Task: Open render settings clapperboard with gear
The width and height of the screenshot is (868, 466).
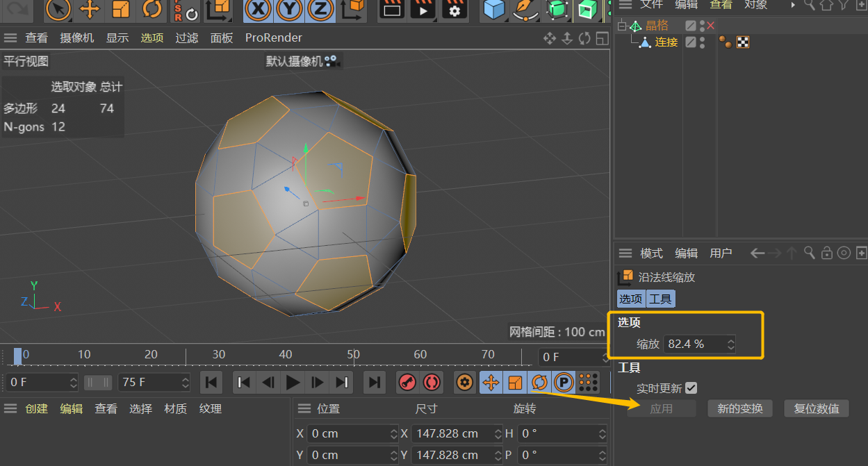Action: point(455,9)
